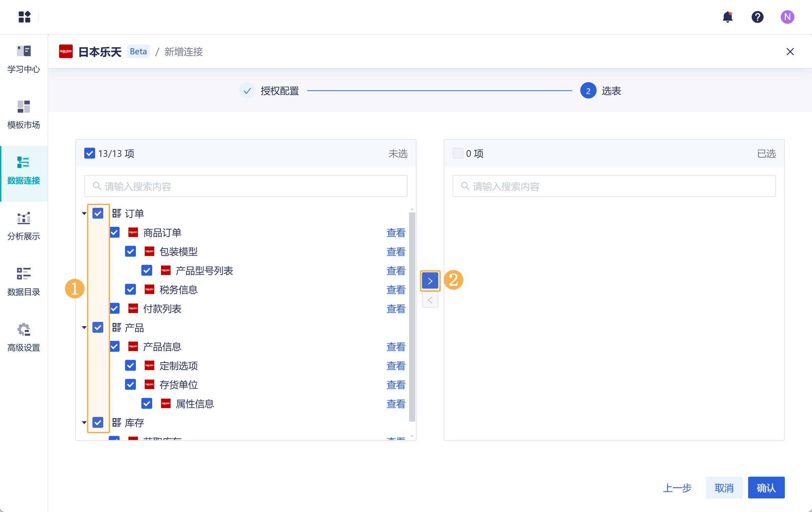Click the move-left arrow transfer button

(x=430, y=300)
